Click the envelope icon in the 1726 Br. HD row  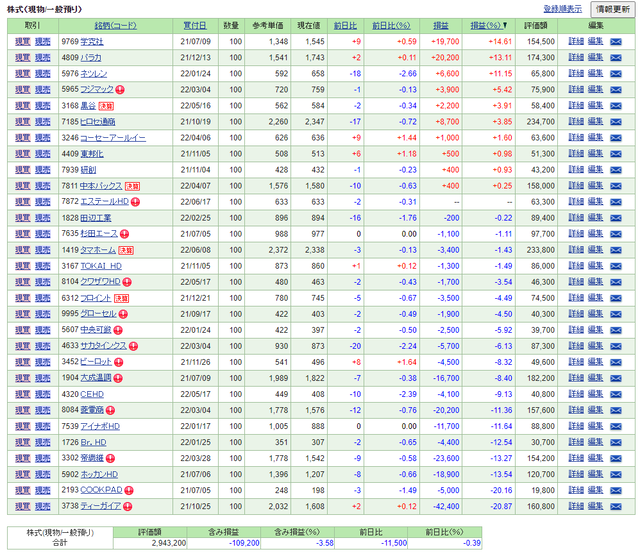[616, 443]
